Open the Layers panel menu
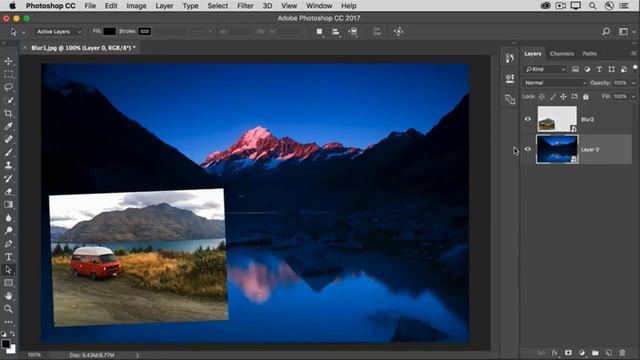640x360 pixels. pos(633,53)
